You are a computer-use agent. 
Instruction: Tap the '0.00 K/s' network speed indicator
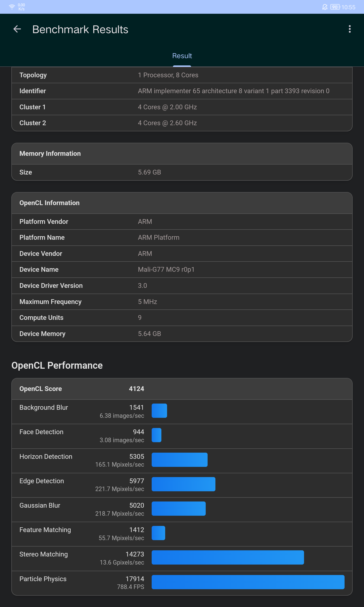(21, 7)
